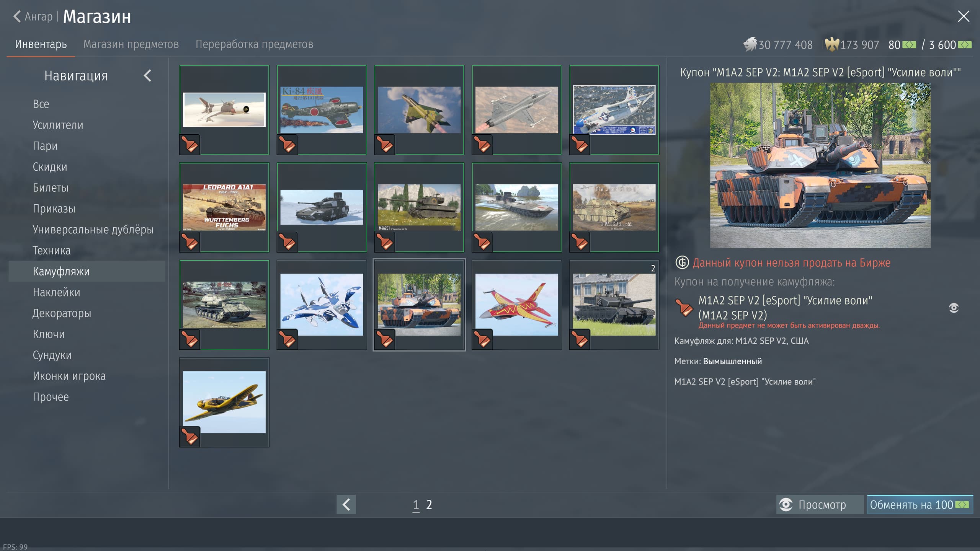Click the Golden Eagles currency icon

831,44
